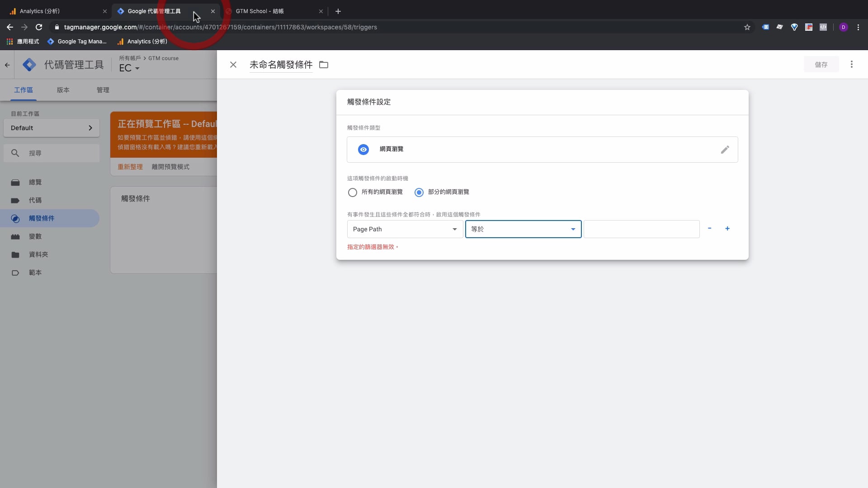This screenshot has width=868, height=488.
Task: Click the minus icon to remove condition
Action: 710,229
